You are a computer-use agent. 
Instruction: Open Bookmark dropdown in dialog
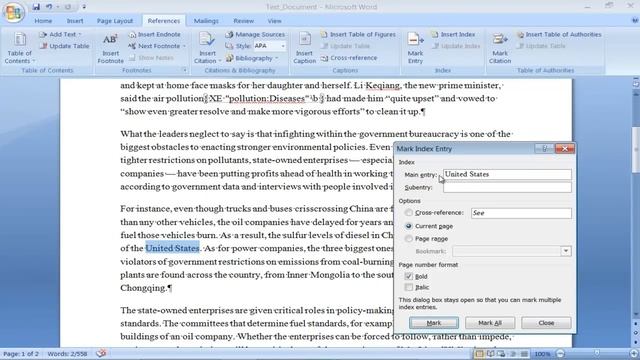tap(566, 251)
